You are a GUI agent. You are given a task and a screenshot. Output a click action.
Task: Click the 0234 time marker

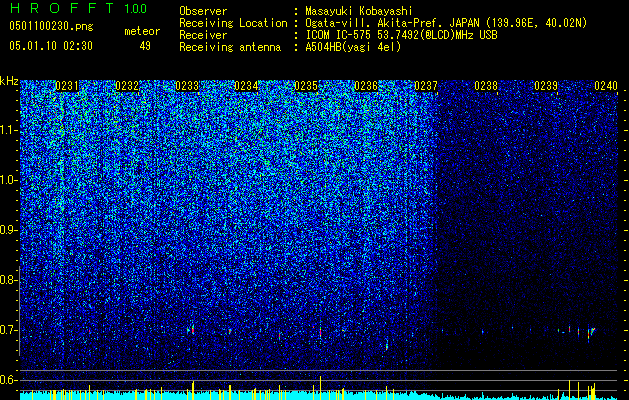click(246, 86)
